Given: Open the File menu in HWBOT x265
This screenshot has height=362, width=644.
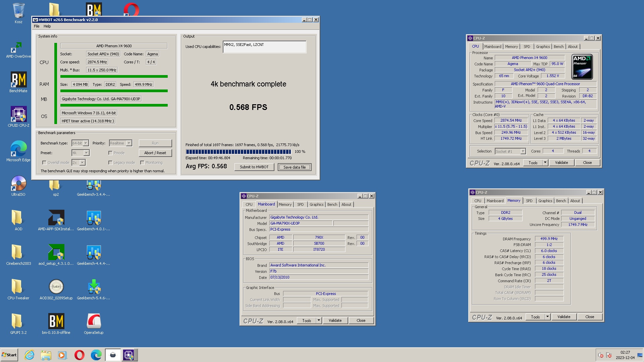Looking at the screenshot, I should coord(37,26).
